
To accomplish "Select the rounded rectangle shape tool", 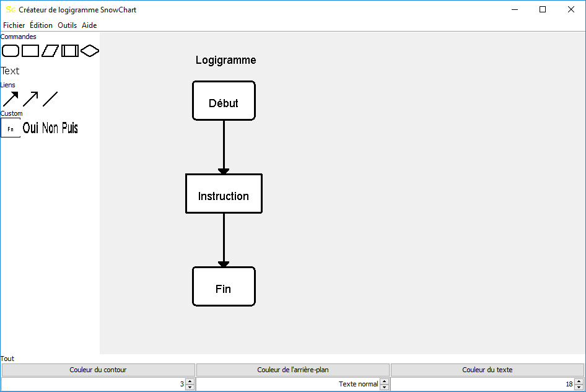I will pos(11,51).
